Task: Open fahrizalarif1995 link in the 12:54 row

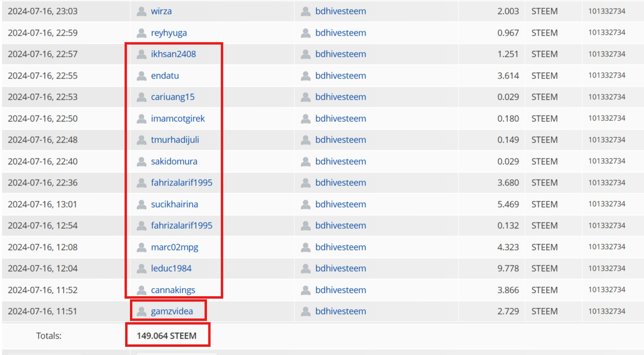Action: coord(181,225)
